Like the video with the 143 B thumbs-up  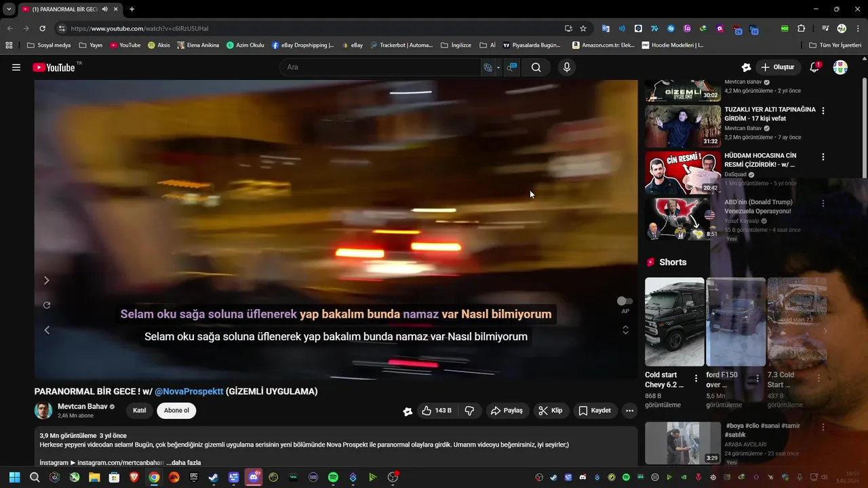pyautogui.click(x=436, y=411)
